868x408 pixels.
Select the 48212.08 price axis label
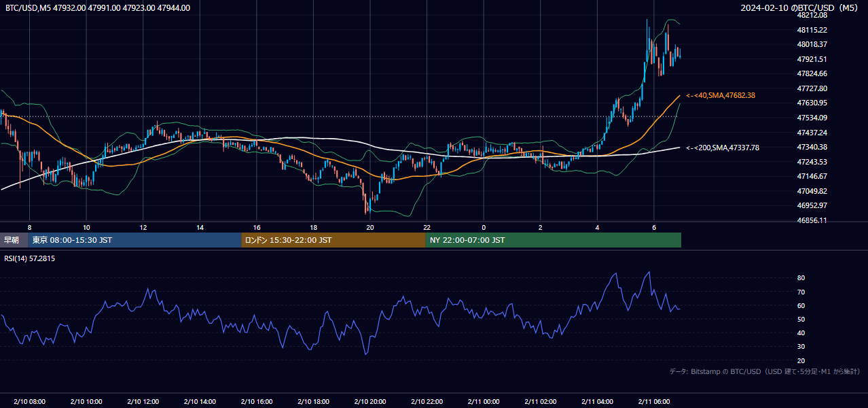(x=812, y=15)
